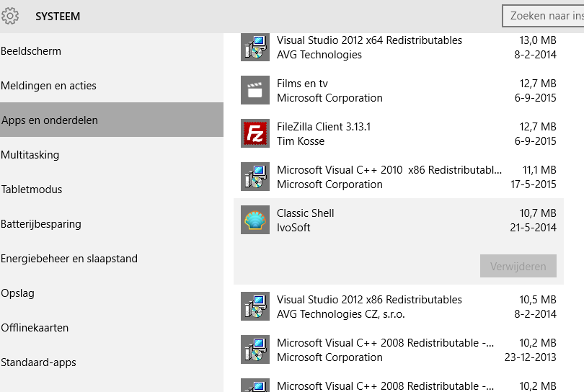Open the Beeldscherm settings section
Viewport: 584px width, 392px height.
click(x=112, y=51)
